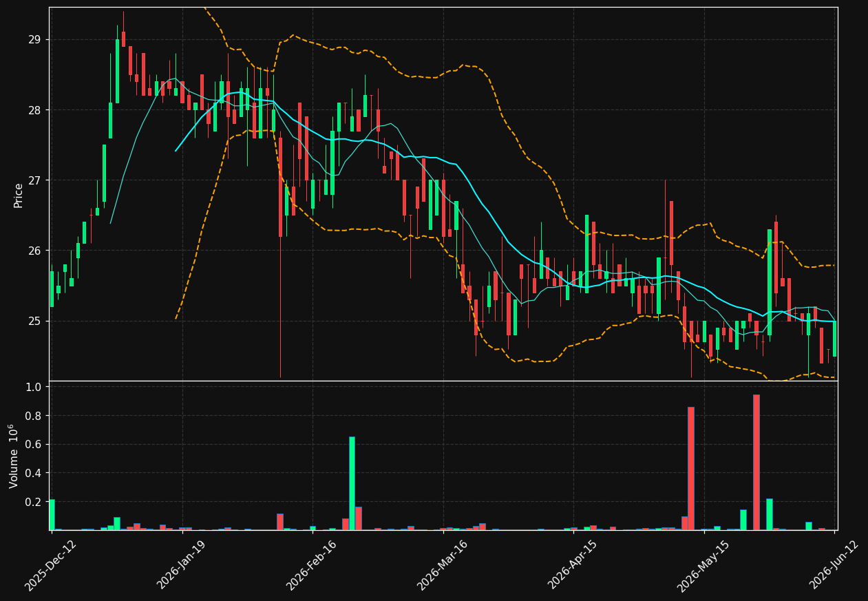Image resolution: width=868 pixels, height=601 pixels.
Task: Click the 2026-Mar-16 date label
Action: point(443,565)
